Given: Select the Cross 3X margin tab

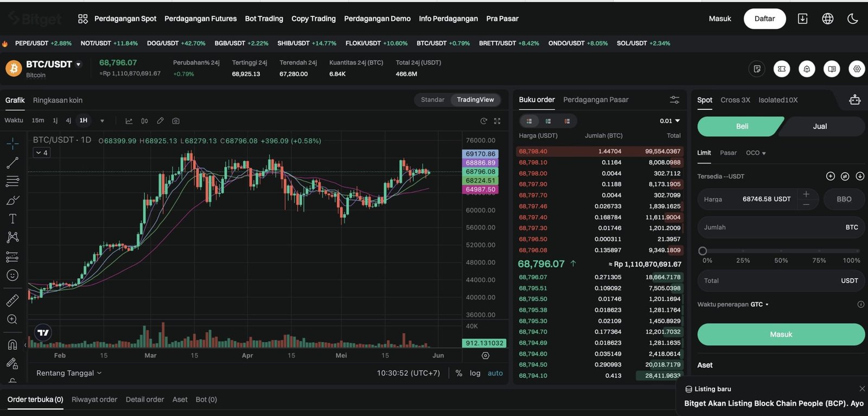Looking at the screenshot, I should pyautogui.click(x=735, y=100).
